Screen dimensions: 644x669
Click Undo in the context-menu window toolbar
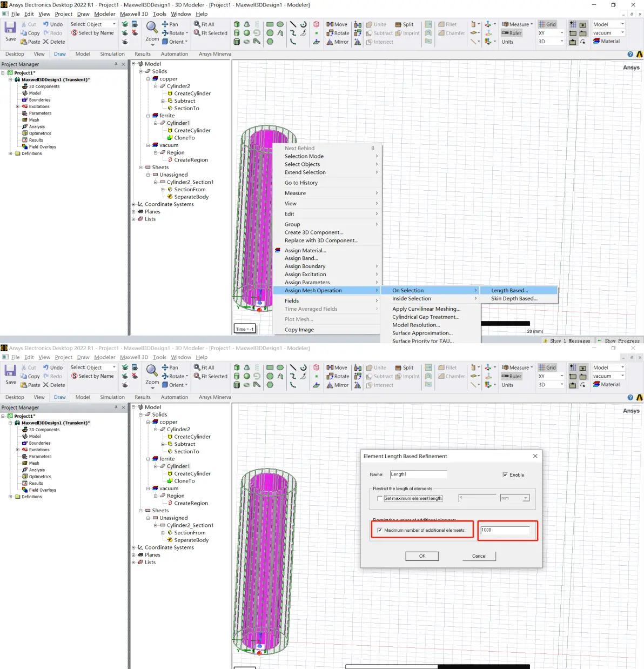coord(53,24)
